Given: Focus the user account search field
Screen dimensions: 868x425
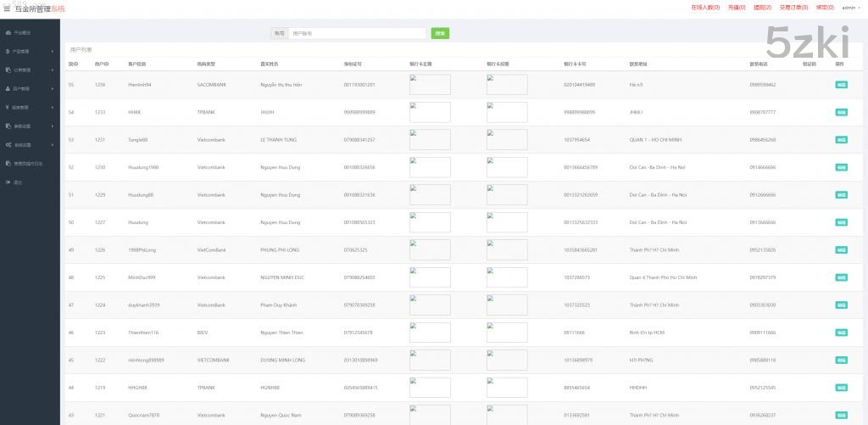Looking at the screenshot, I should (357, 33).
